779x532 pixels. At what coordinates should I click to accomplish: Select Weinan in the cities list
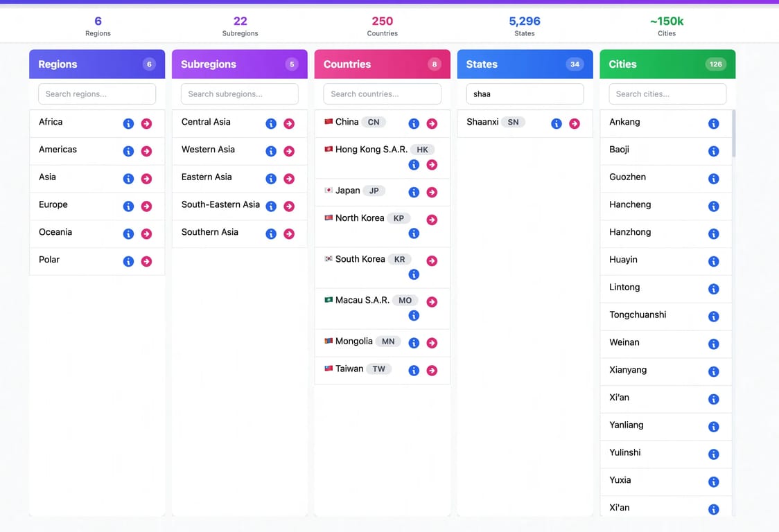pos(666,344)
